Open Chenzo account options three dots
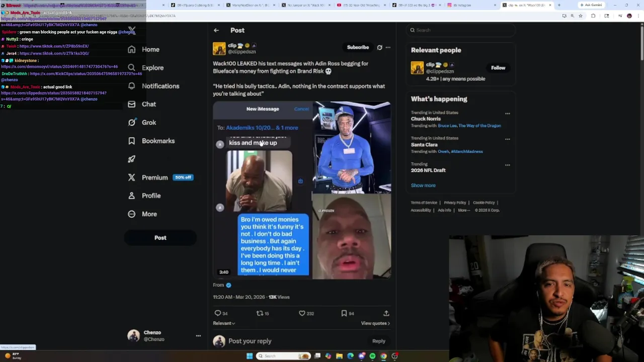 pos(198,335)
